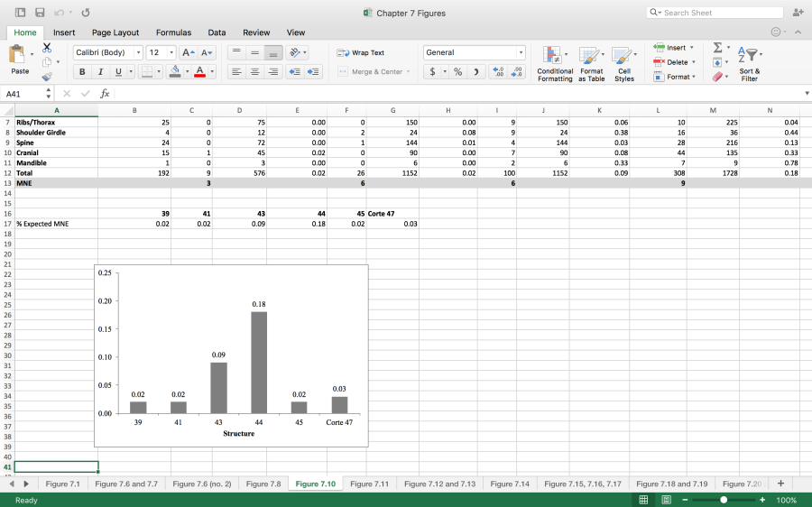Click the AutoSum sigma icon

(717, 48)
